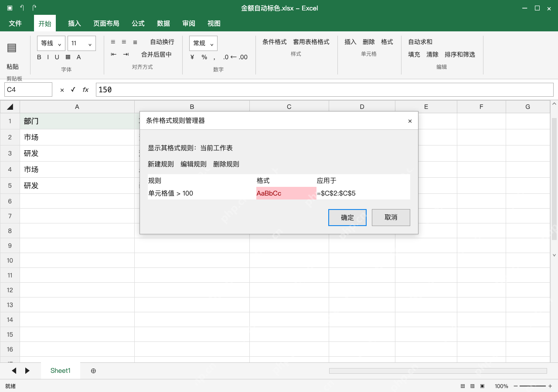558x392 pixels.
Task: Click the save icon in the title bar
Action: (x=10, y=8)
